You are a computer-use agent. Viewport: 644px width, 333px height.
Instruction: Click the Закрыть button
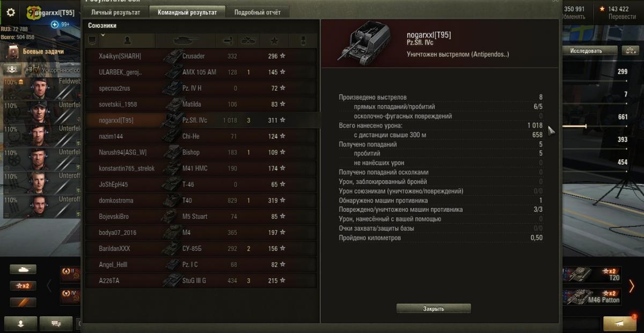434,309
